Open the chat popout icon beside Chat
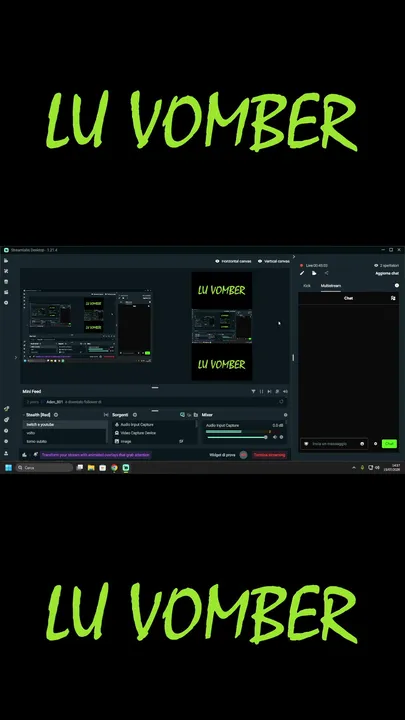This screenshot has width=405, height=720. [x=393, y=298]
